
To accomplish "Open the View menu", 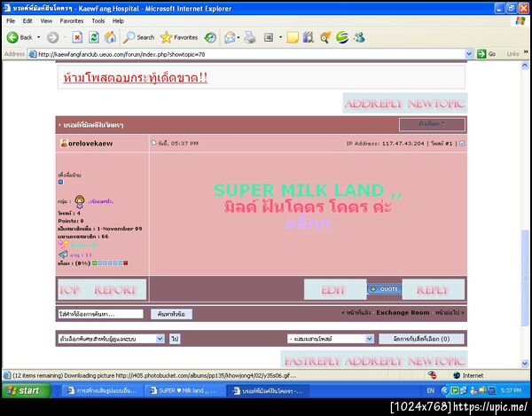I will pyautogui.click(x=46, y=21).
